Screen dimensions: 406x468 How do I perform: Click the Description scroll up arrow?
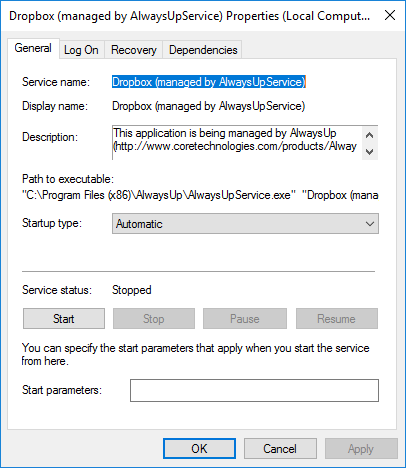(369, 135)
